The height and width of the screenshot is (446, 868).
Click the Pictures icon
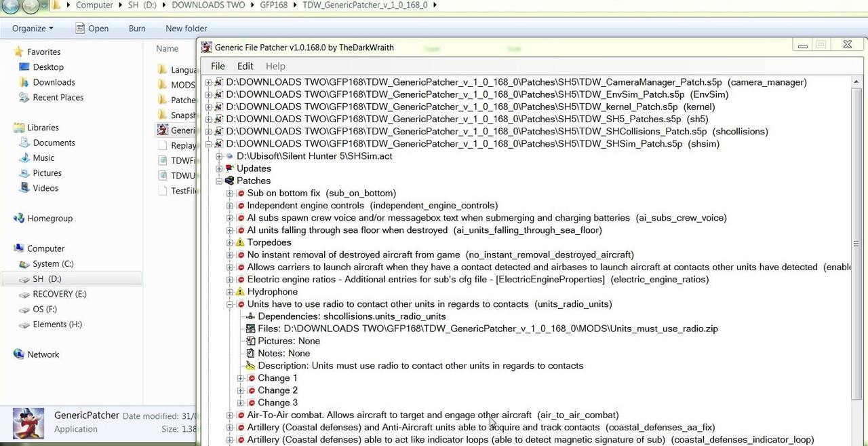tap(251, 341)
